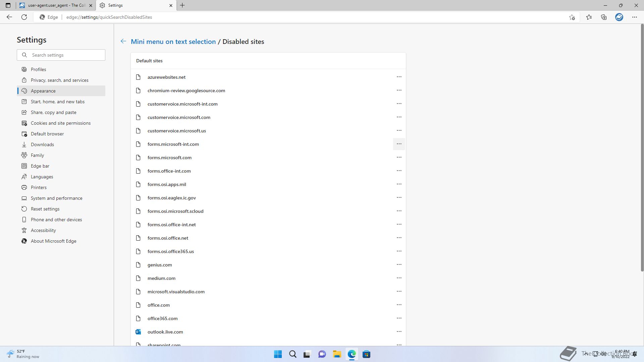Refresh the settings page

24,17
